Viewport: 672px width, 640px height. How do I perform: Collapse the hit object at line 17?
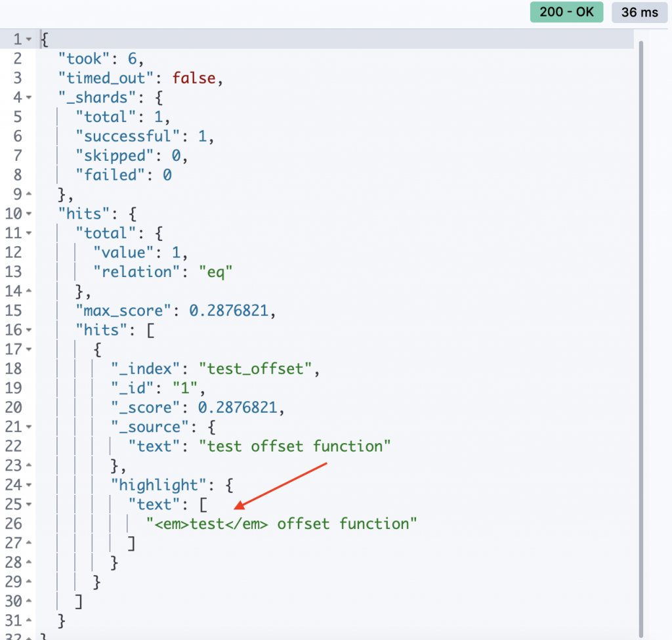coord(29,349)
